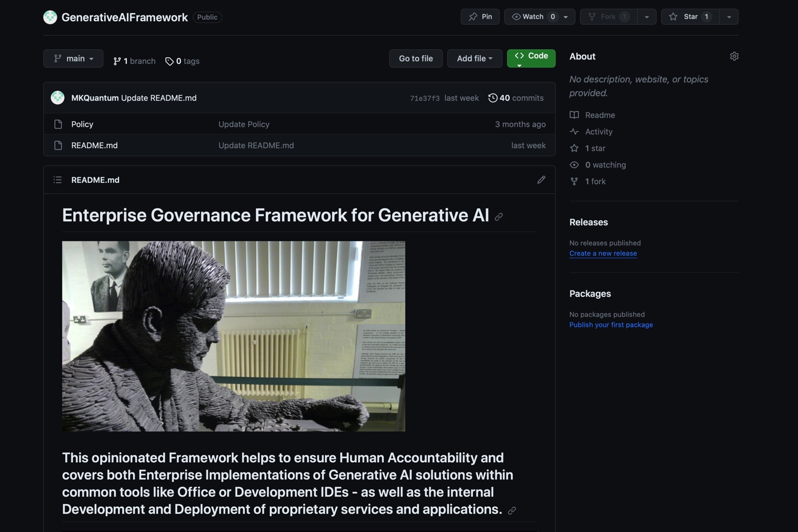Open the green Code dropdown
Viewport: 798px width, 532px height.
(x=531, y=56)
